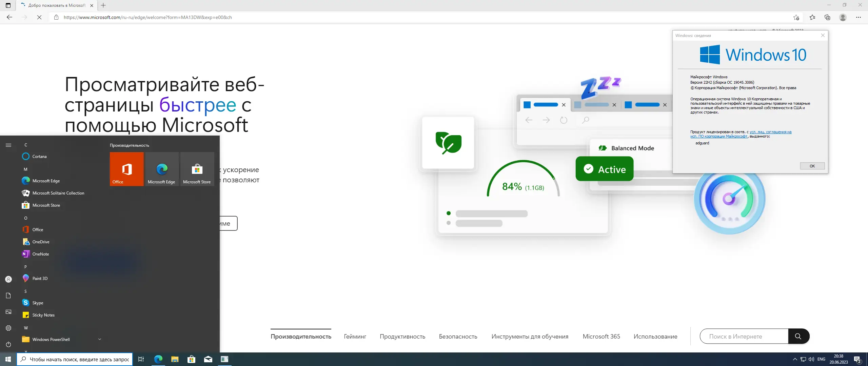The image size is (868, 366).
Task: Click the Office start tile
Action: [127, 169]
